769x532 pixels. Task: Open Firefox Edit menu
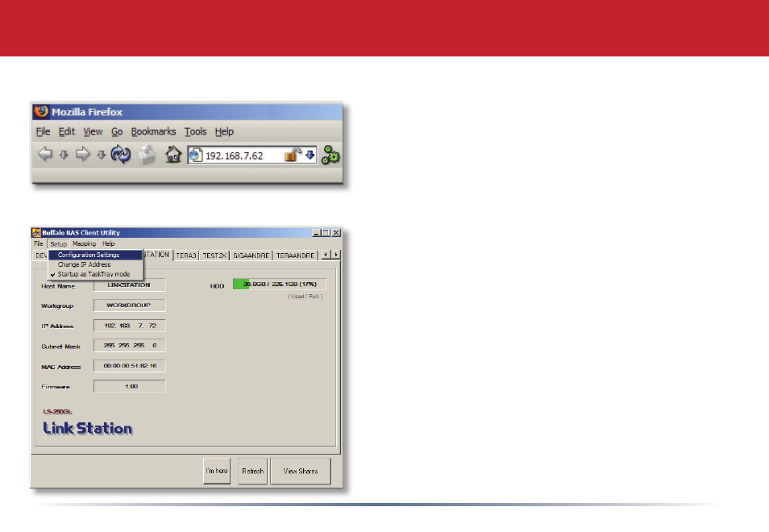[67, 131]
